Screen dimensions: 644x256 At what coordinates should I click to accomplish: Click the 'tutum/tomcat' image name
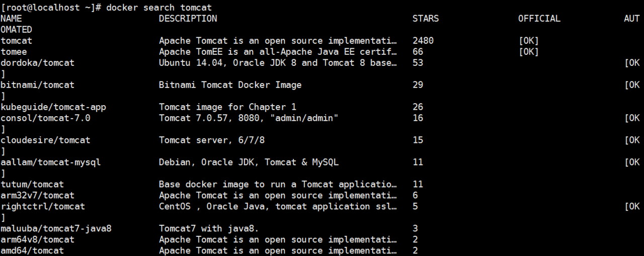(x=32, y=185)
